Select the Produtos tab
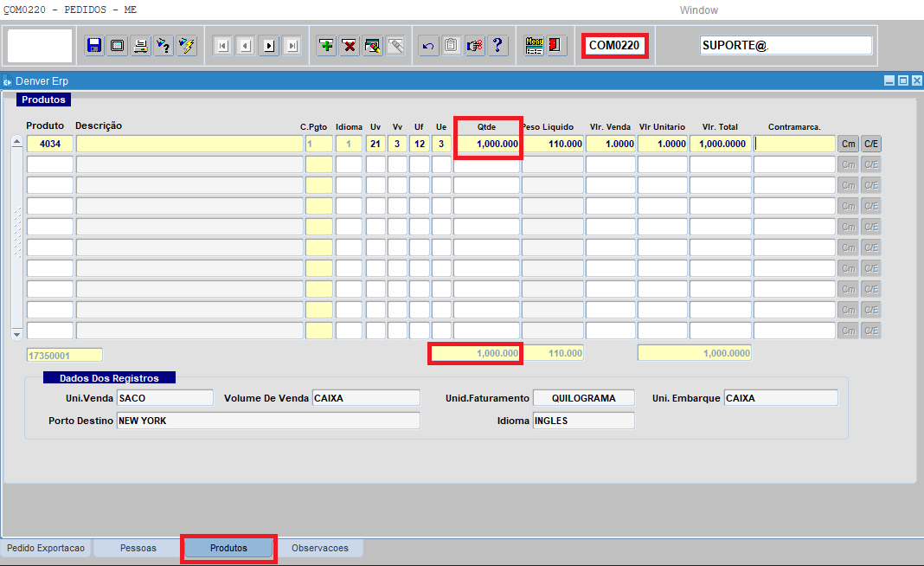This screenshot has width=924, height=566. pos(228,548)
